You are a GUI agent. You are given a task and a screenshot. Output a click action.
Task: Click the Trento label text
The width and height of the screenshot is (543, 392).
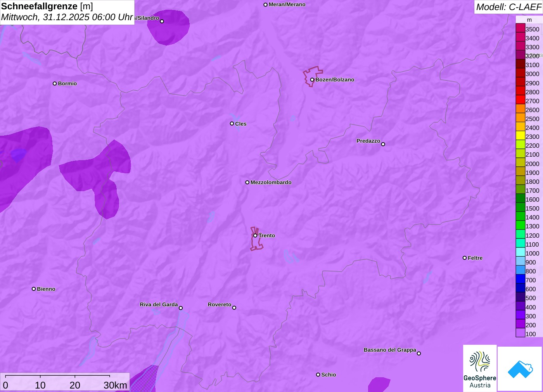pyautogui.click(x=267, y=235)
